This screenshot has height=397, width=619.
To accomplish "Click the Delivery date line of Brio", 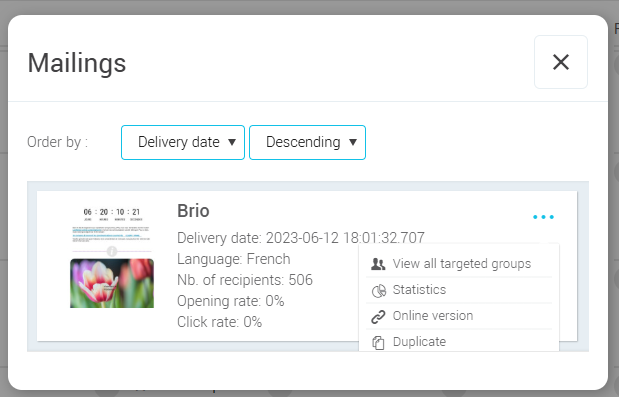I will pos(301,238).
